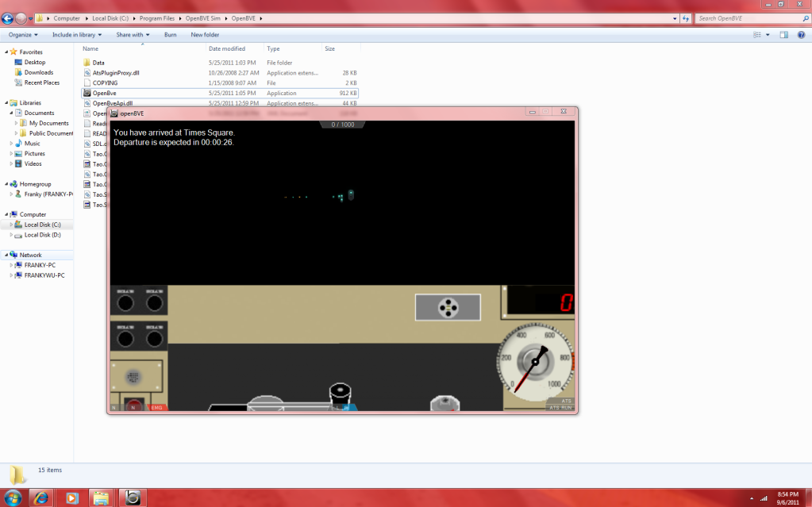Collapse the Favorites group arrow
Viewport: 812px width, 507px height.
(6, 52)
